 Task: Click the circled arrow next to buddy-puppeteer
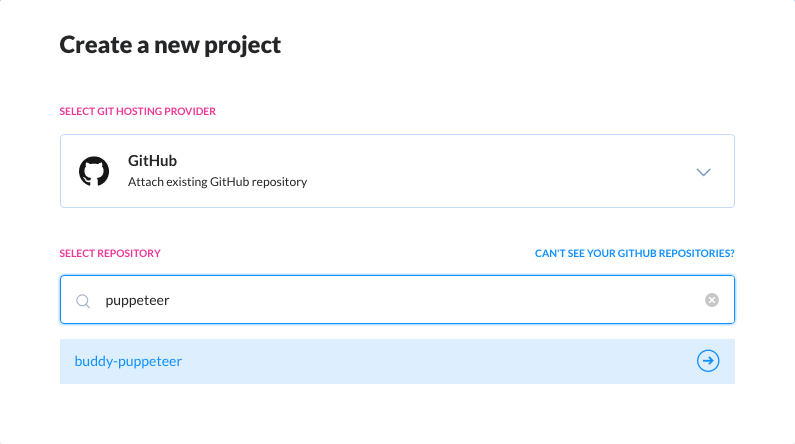708,361
